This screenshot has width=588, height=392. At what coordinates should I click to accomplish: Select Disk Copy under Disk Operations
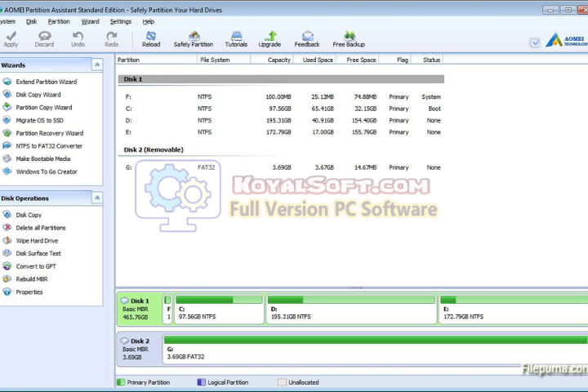pyautogui.click(x=29, y=215)
